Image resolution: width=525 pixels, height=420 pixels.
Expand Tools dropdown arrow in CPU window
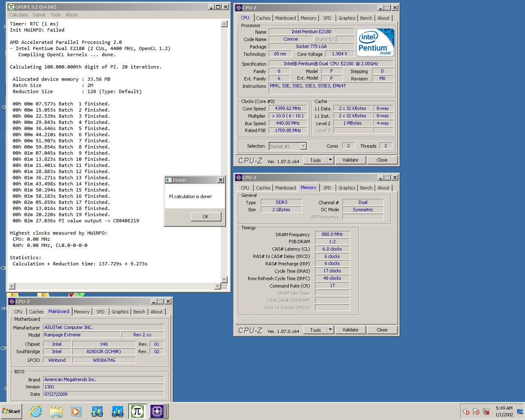coord(331,160)
